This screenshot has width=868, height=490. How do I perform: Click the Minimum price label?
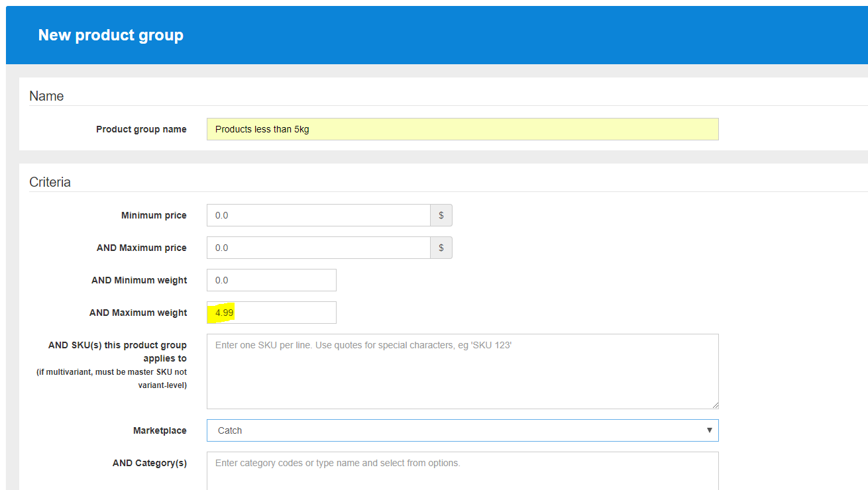[x=153, y=215]
